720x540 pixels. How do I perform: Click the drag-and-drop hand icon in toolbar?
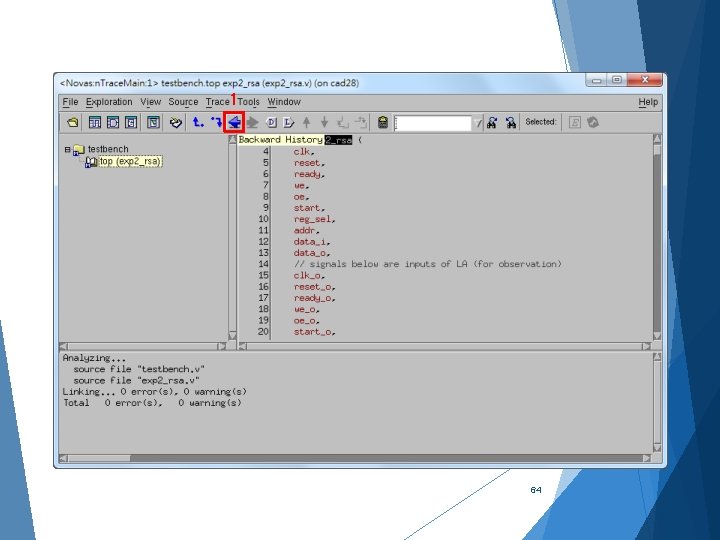pos(175,123)
